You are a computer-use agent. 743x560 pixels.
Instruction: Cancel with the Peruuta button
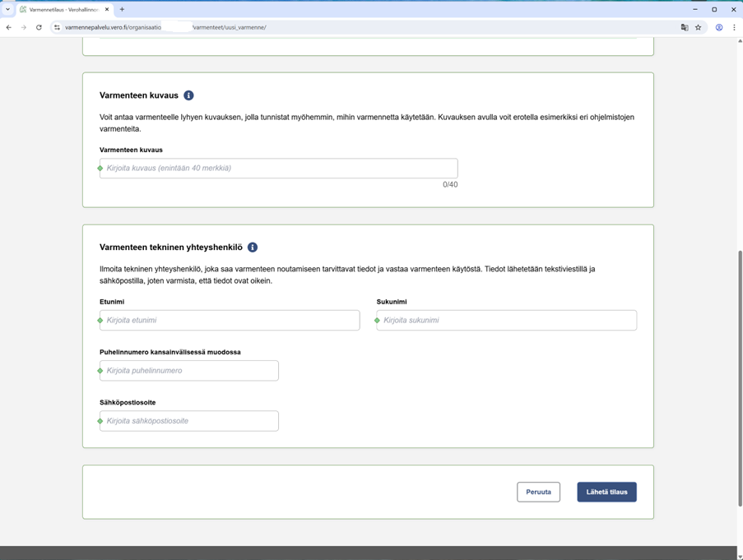[538, 492]
